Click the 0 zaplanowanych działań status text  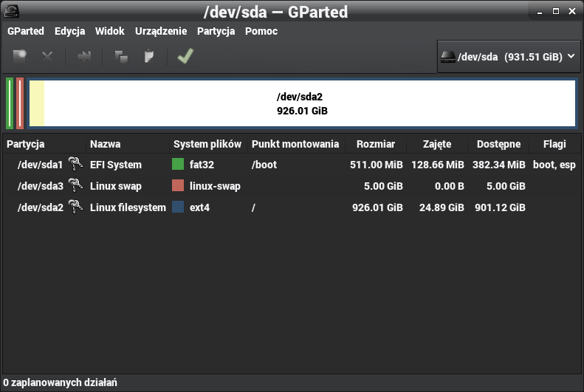[60, 382]
